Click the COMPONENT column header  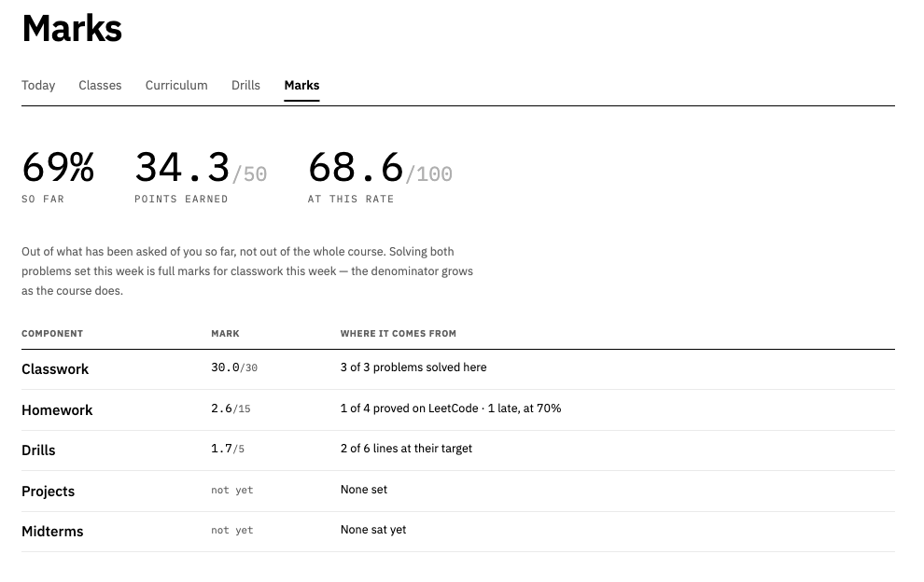[52, 333]
